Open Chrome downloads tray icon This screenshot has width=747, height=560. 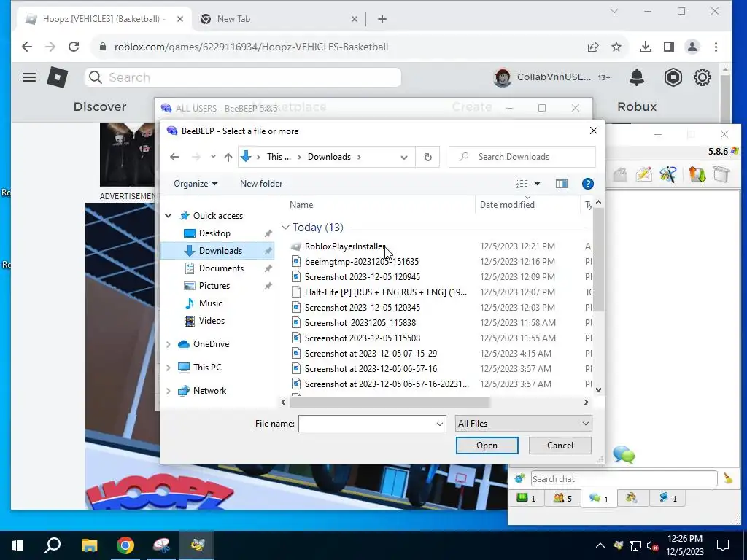[645, 47]
